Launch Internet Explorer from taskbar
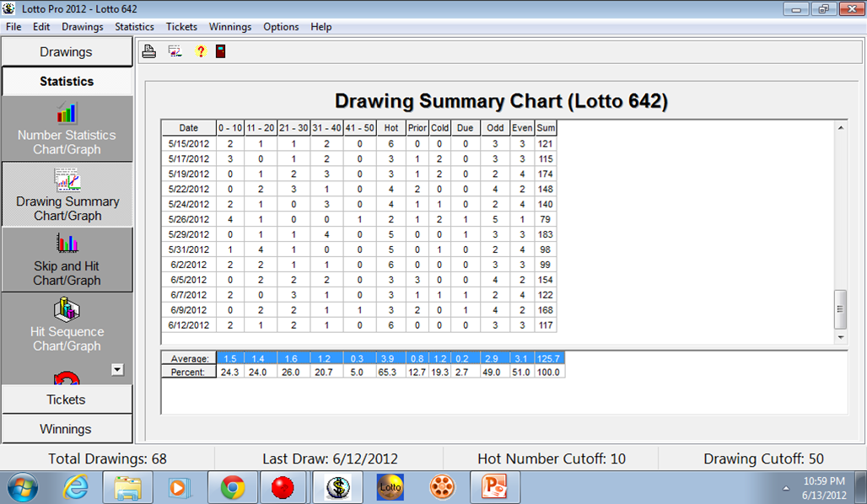 click(76, 487)
